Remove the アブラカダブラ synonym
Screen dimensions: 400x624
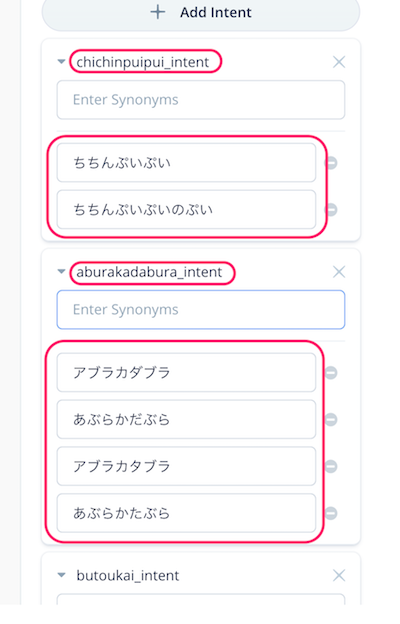(331, 373)
